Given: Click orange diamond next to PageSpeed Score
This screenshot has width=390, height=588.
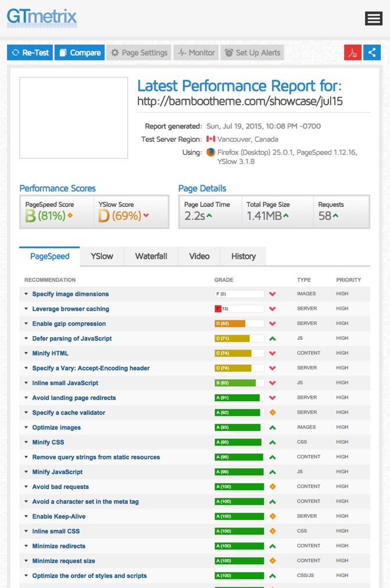Looking at the screenshot, I should [70, 216].
